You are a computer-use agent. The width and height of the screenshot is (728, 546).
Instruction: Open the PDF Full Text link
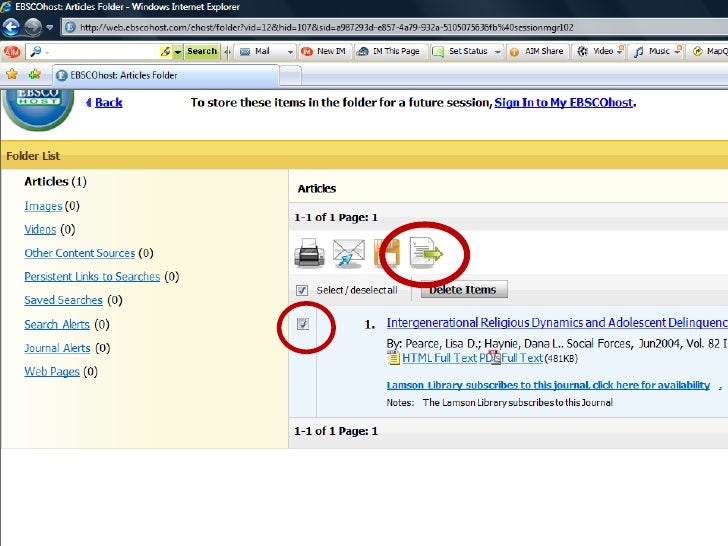click(511, 358)
